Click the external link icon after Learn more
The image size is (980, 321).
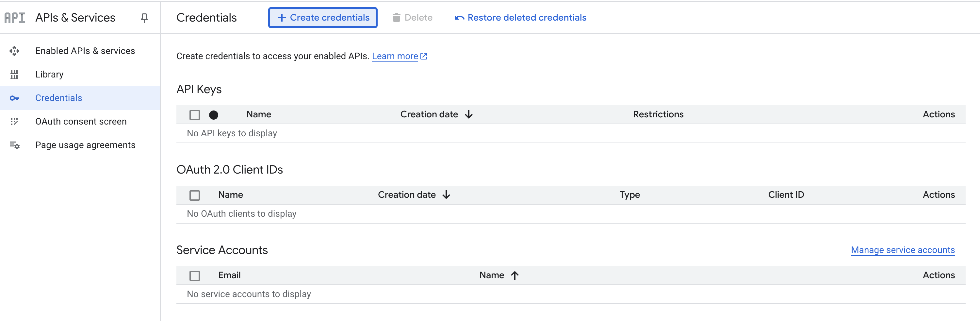click(423, 56)
